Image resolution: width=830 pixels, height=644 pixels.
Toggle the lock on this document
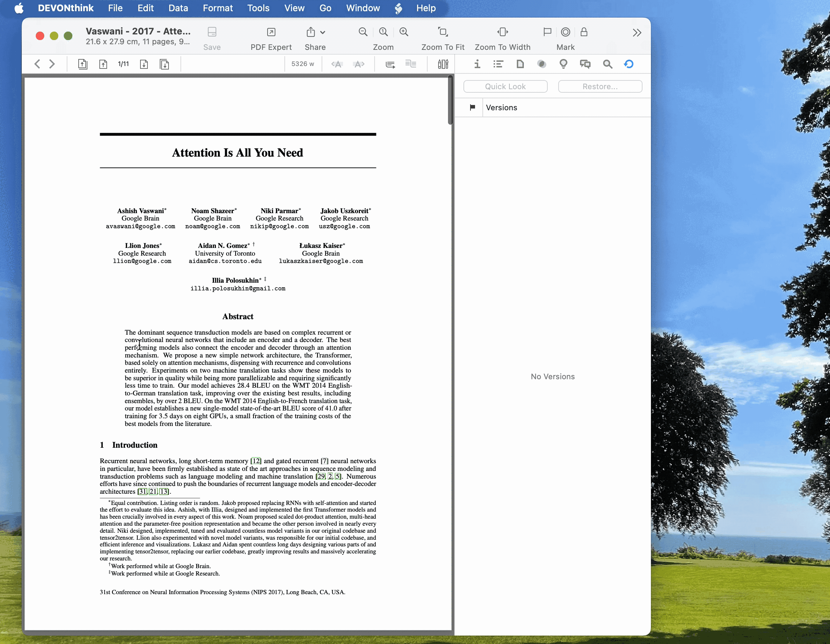(584, 32)
